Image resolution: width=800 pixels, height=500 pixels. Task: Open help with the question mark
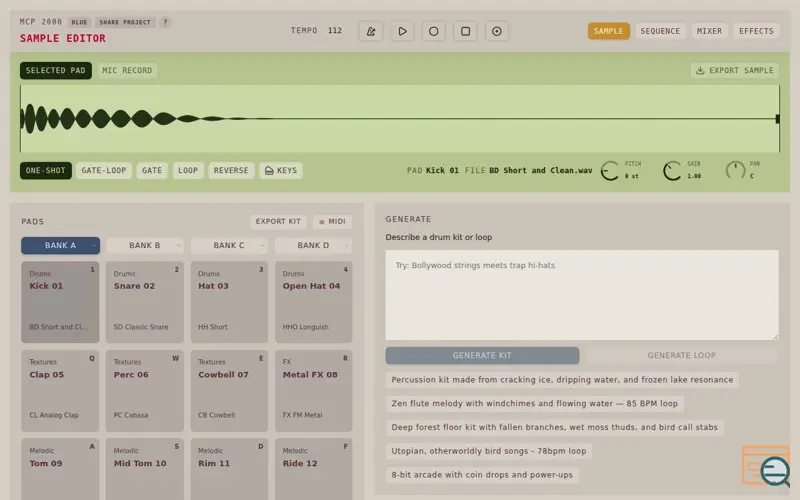[165, 22]
